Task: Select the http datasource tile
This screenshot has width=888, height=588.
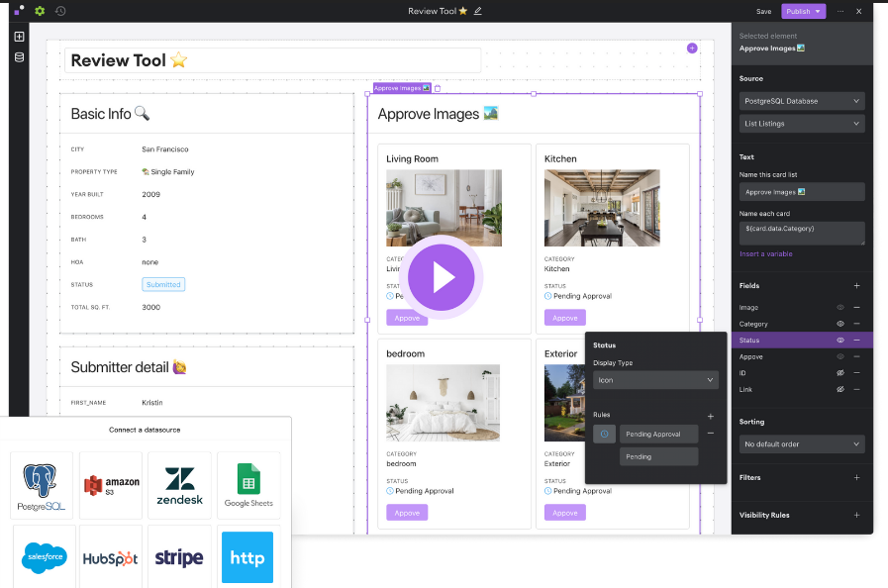Action: 247,557
